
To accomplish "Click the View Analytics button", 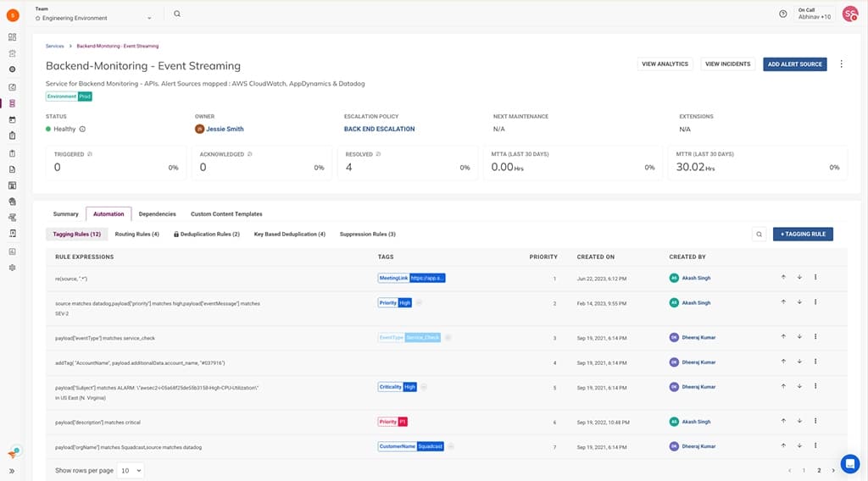I will 665,64.
